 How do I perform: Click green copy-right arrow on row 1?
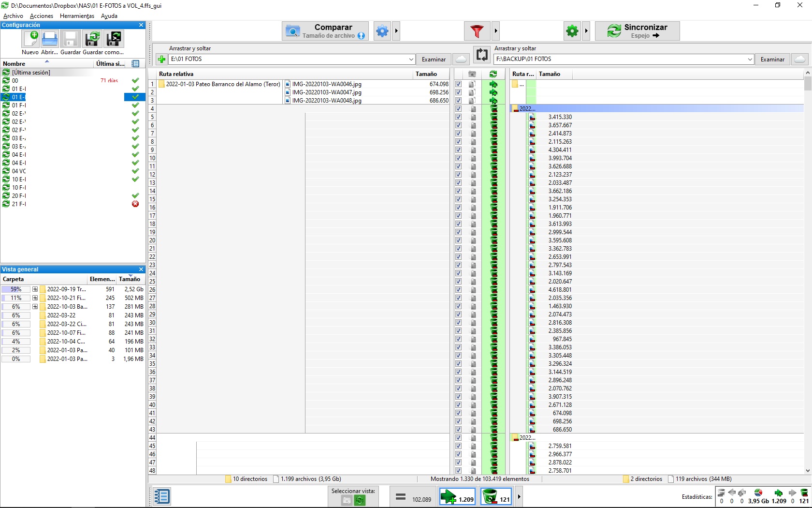[493, 84]
